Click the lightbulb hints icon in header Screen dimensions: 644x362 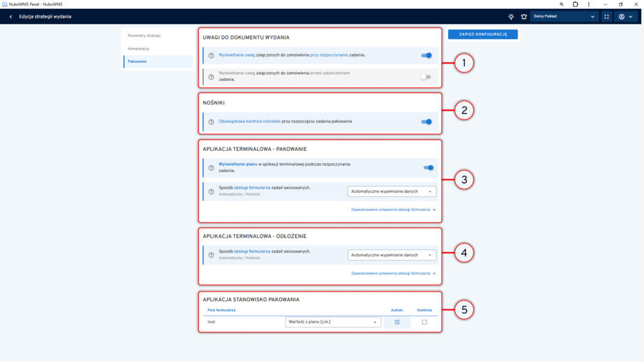(511, 17)
